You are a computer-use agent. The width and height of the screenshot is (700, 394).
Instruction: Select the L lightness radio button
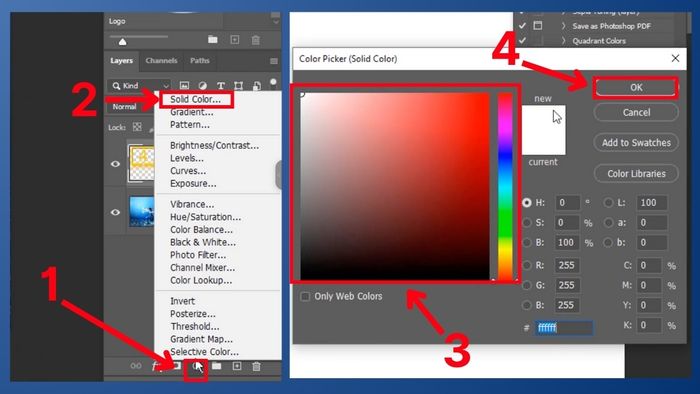coord(608,203)
